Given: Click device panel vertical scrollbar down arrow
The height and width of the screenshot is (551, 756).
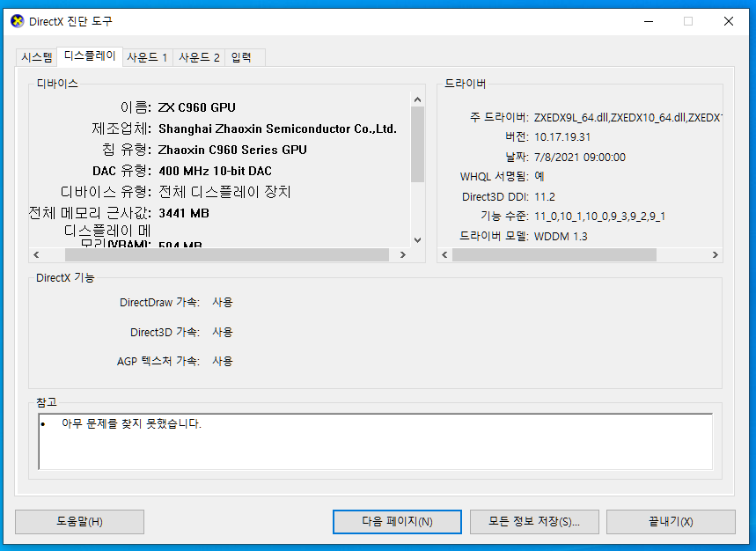Looking at the screenshot, I should pos(417,240).
